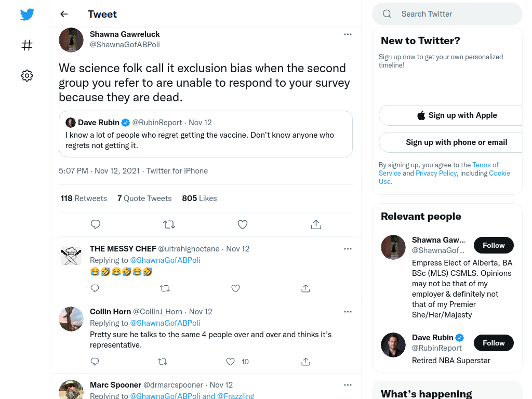Screen dimensions: 532x399
Task: Open the Explore hashtag icon
Action: coord(27,45)
